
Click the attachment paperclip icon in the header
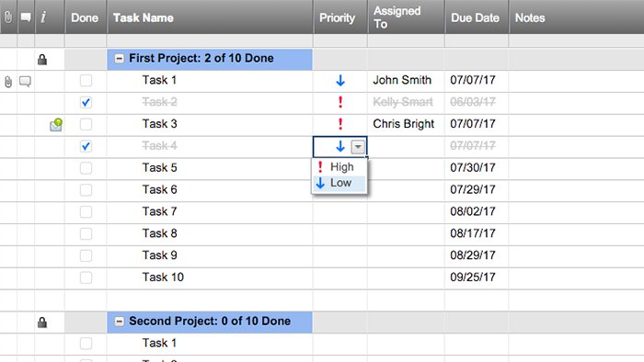[8, 17]
